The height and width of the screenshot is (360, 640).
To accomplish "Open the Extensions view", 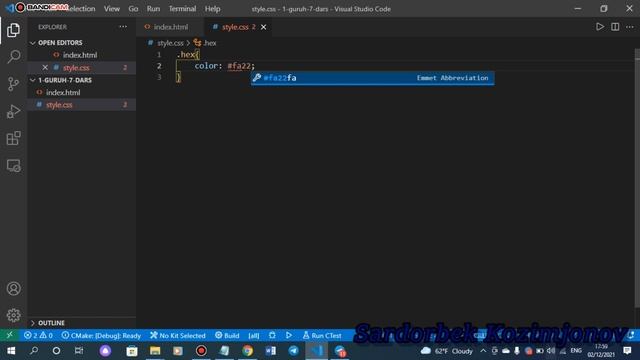I will (x=13, y=138).
